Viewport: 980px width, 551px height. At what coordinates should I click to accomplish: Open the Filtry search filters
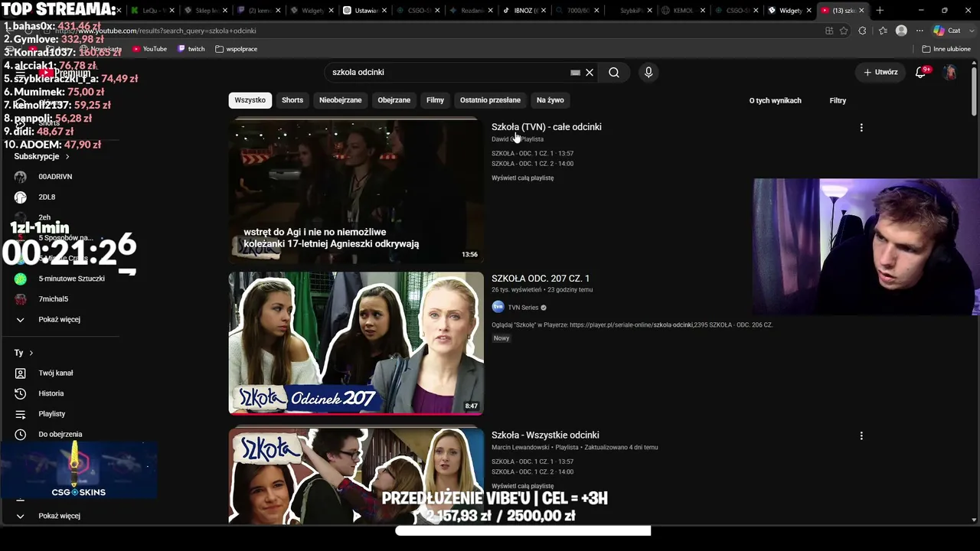838,100
